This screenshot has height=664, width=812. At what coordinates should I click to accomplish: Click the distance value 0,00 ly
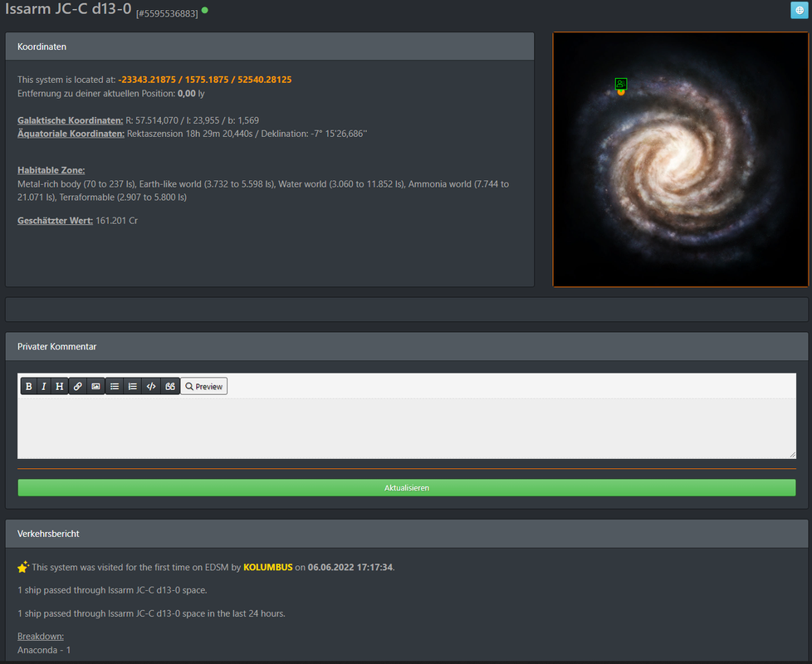point(191,94)
